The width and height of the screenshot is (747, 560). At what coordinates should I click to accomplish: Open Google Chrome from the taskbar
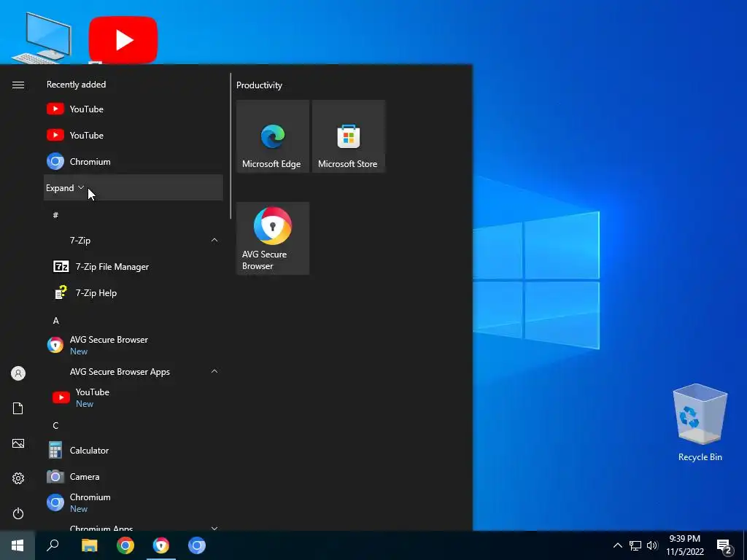[x=125, y=545]
